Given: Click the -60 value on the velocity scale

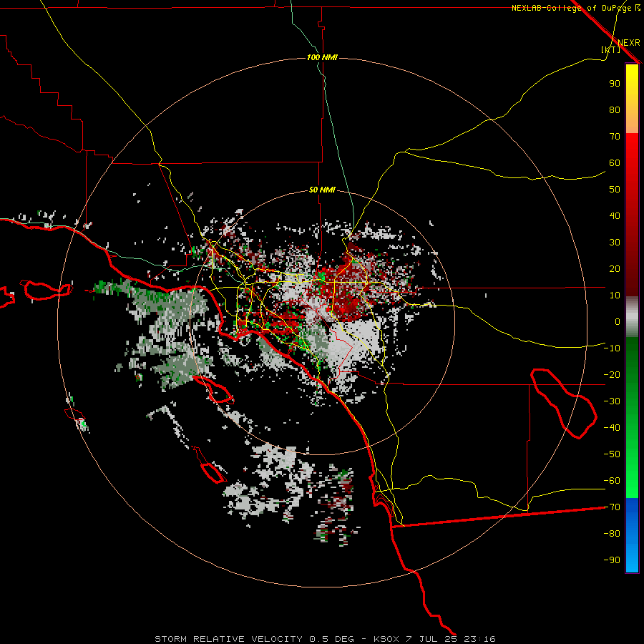Looking at the screenshot, I should coord(612,481).
